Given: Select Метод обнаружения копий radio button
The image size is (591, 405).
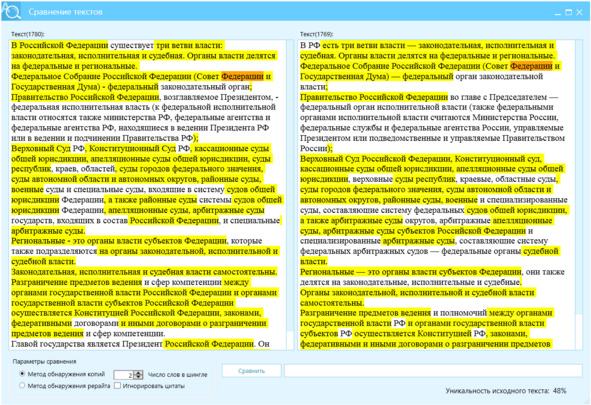Looking at the screenshot, I should click(22, 374).
